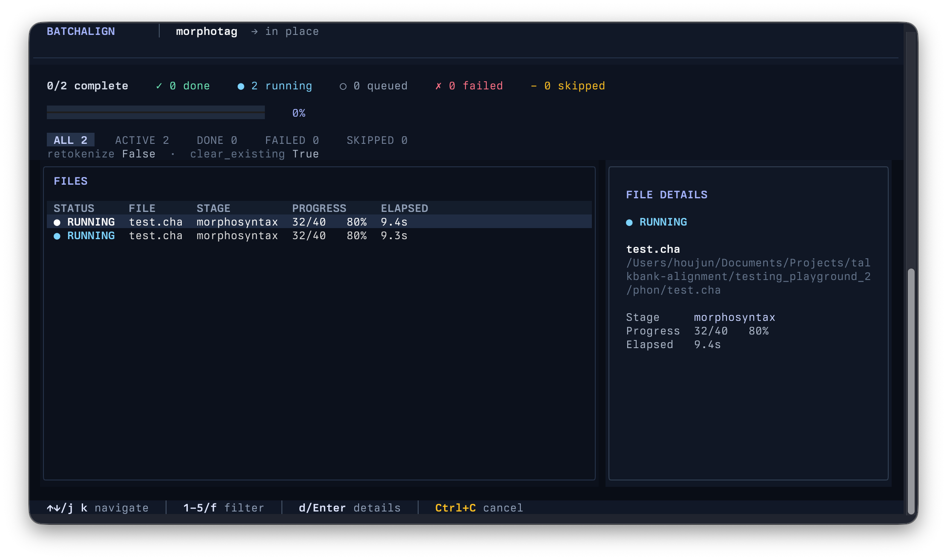The height and width of the screenshot is (560, 947).
Task: Click the PROGRESS column header
Action: pos(319,208)
